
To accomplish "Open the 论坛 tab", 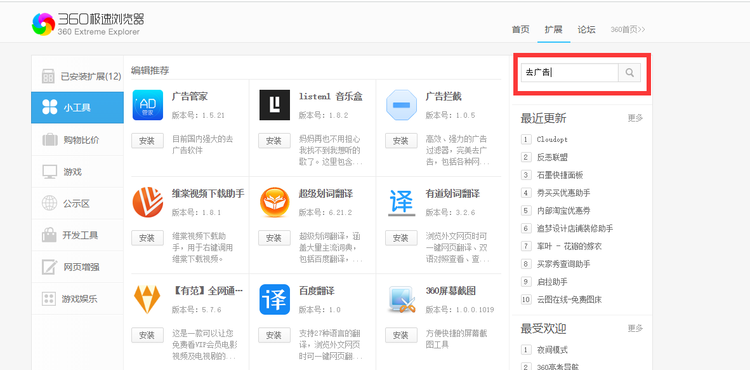I will (586, 29).
